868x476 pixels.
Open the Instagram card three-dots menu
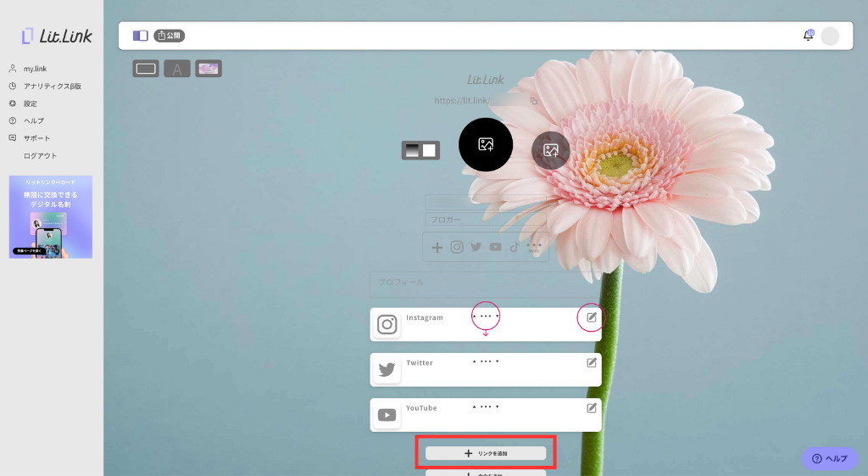pos(486,316)
